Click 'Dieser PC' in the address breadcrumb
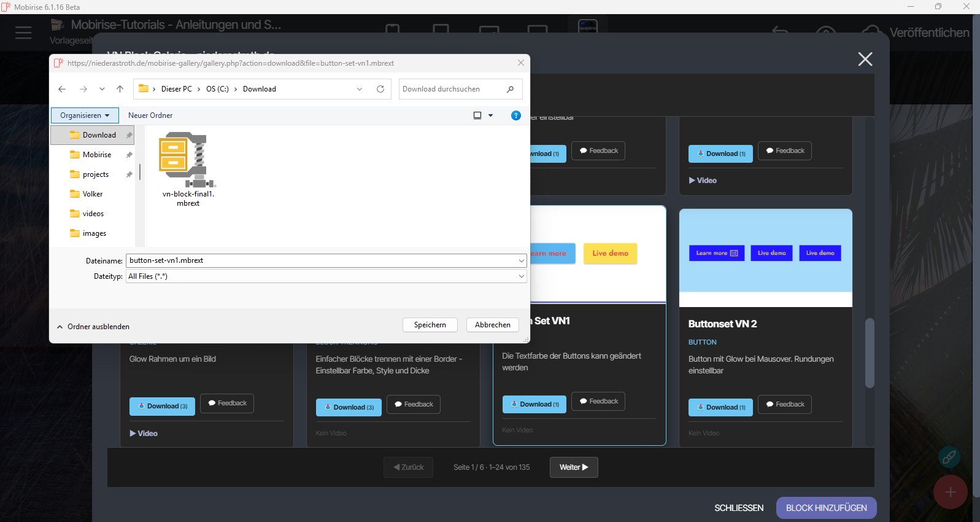The height and width of the screenshot is (522, 980). tap(177, 89)
